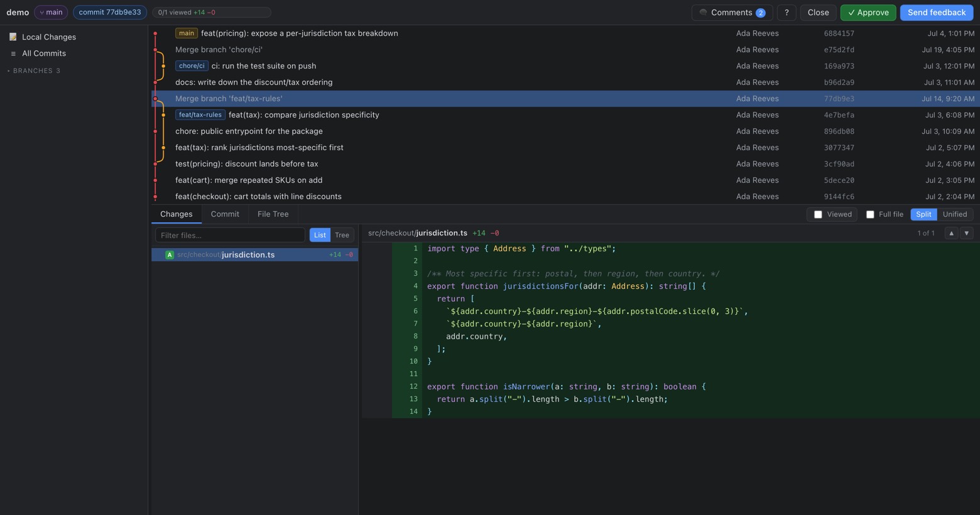Select commit Merge branch 'chore/ci'

(x=565, y=50)
